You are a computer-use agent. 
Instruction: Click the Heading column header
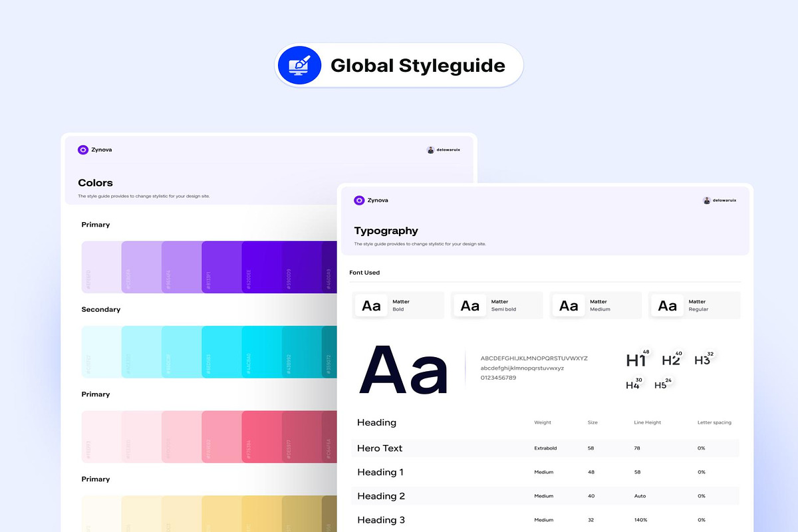click(x=376, y=422)
